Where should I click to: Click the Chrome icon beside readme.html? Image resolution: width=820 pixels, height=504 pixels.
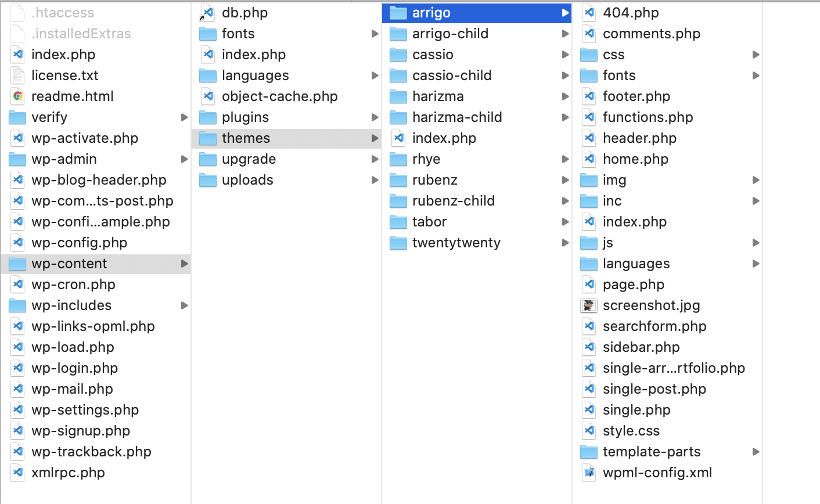18,96
